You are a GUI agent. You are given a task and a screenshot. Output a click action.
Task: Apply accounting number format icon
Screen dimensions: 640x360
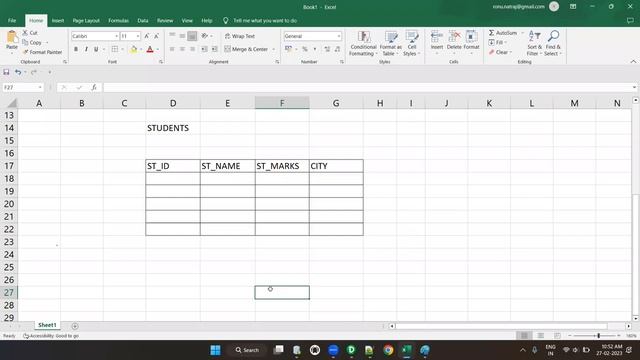click(x=288, y=49)
